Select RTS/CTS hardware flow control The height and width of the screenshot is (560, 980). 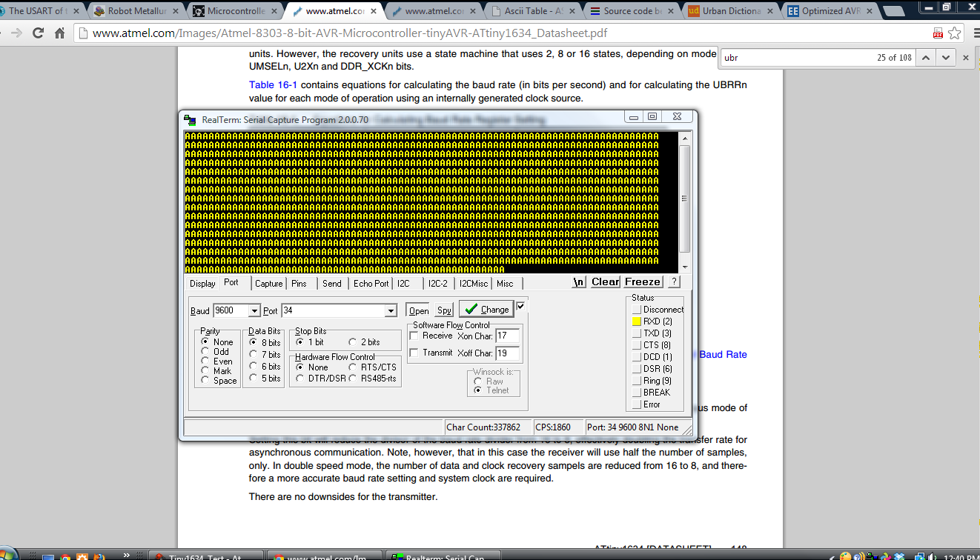click(x=353, y=367)
